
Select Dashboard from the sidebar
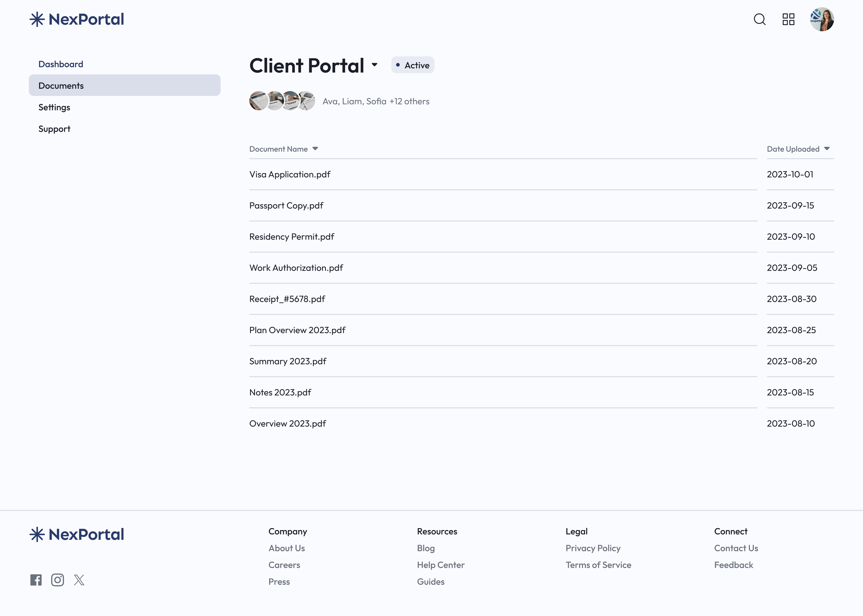click(61, 64)
